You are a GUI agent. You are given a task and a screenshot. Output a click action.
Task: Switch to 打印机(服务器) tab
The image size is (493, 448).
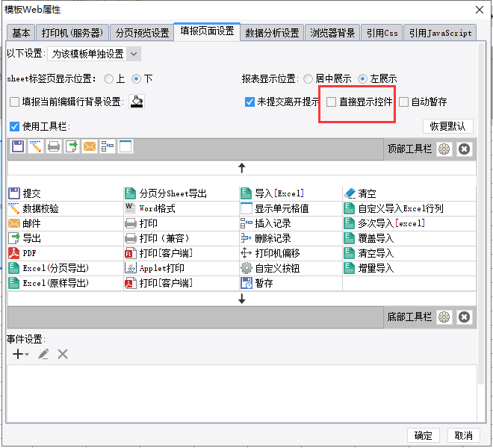[72, 33]
